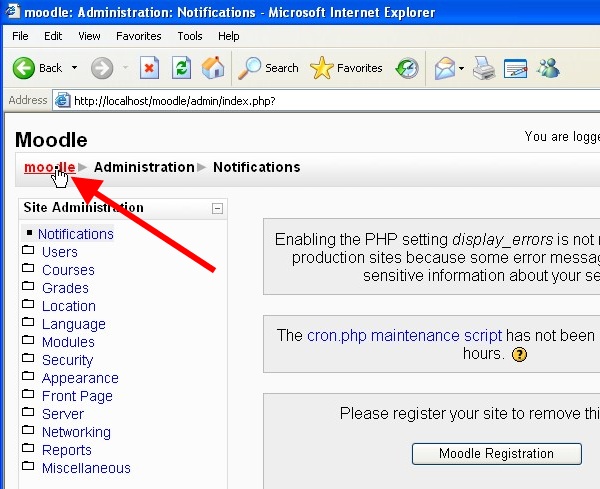Expand the Users folder icon
This screenshot has width=600, height=489.
pos(28,250)
